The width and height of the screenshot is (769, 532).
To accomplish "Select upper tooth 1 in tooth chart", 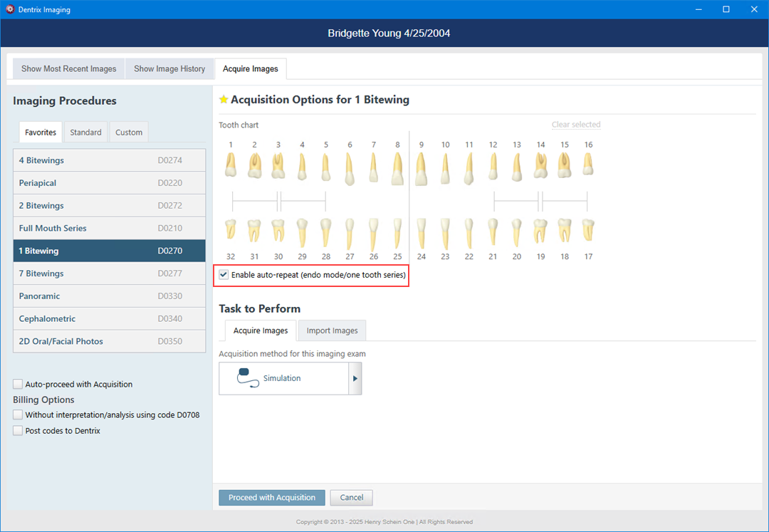I will pyautogui.click(x=231, y=165).
